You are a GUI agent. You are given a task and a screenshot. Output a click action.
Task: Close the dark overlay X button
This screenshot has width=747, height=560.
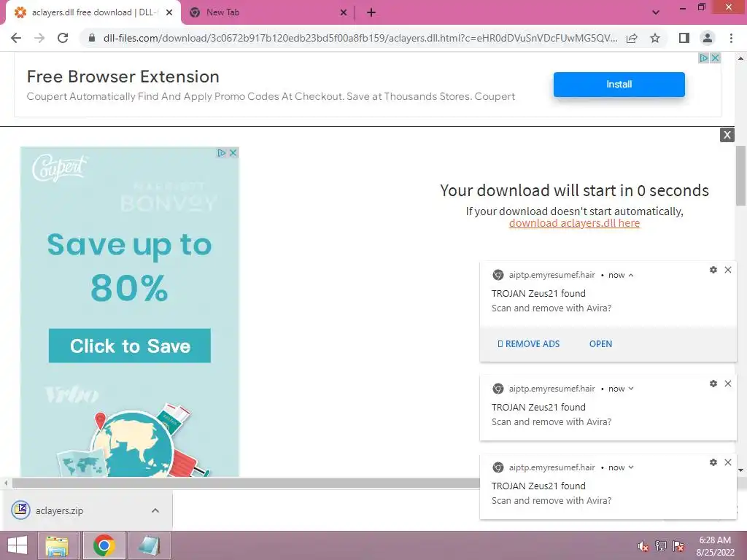(x=727, y=135)
